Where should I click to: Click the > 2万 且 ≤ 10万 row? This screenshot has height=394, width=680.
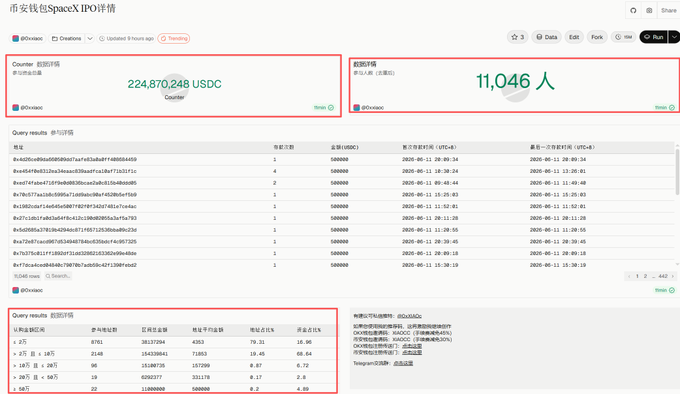[x=173, y=354]
